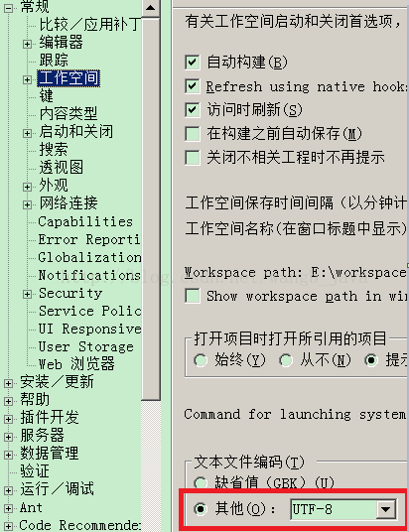Collapse the 常规 tree node
The width and height of the screenshot is (409, 532).
click(x=9, y=8)
